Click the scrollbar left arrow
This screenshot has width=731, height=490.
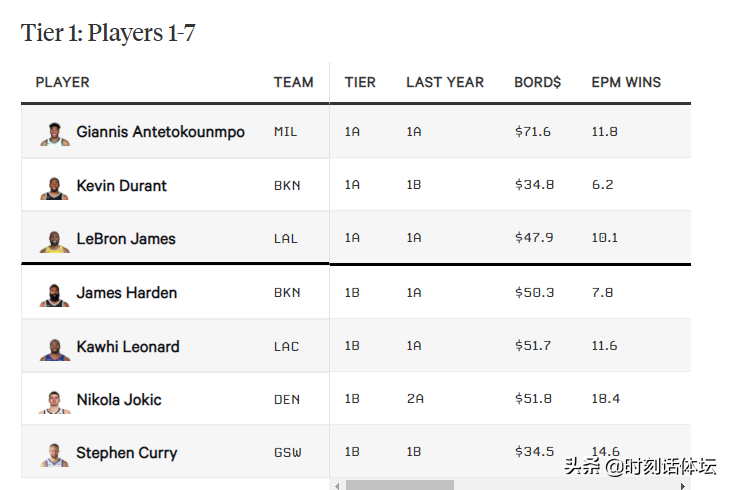[x=337, y=486]
